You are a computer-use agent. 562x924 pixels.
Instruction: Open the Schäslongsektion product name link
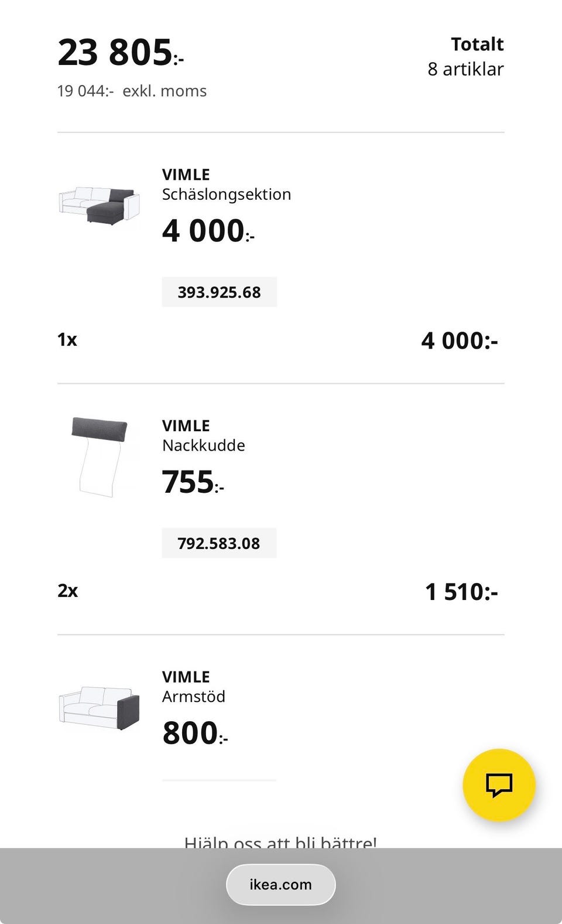click(x=226, y=195)
